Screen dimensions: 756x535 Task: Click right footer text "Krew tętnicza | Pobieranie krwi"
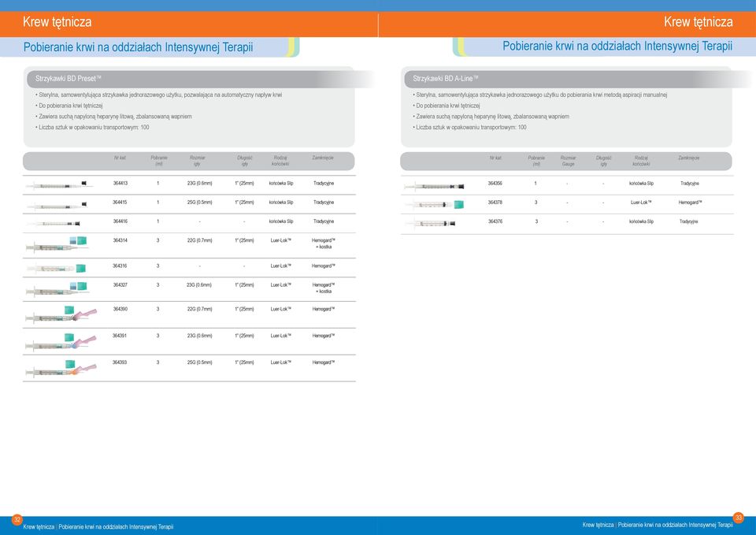click(657, 525)
